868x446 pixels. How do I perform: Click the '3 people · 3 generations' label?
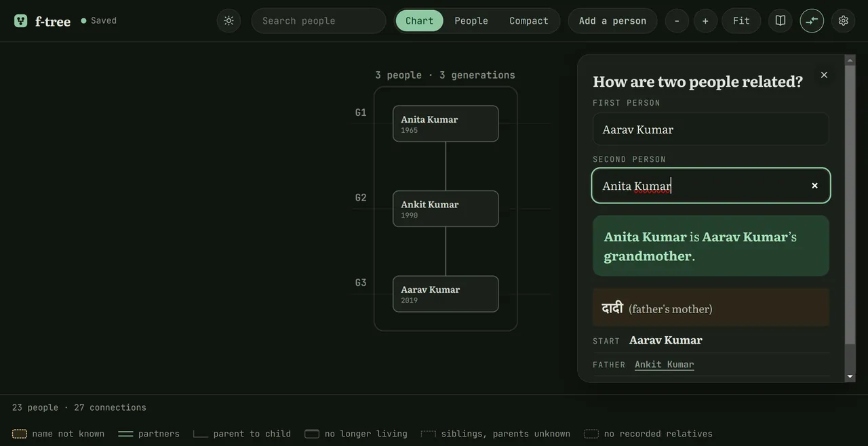[445, 75]
